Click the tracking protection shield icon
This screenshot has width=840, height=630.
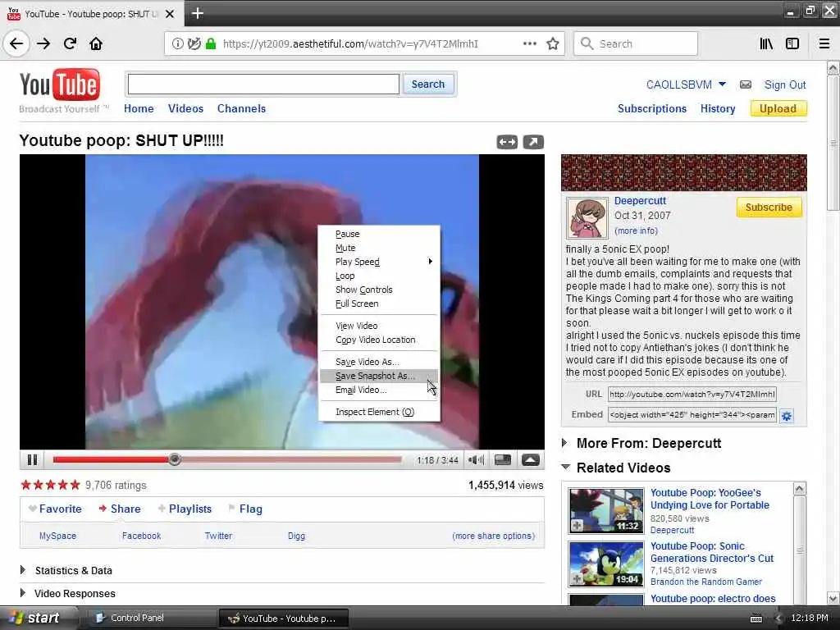tap(194, 44)
